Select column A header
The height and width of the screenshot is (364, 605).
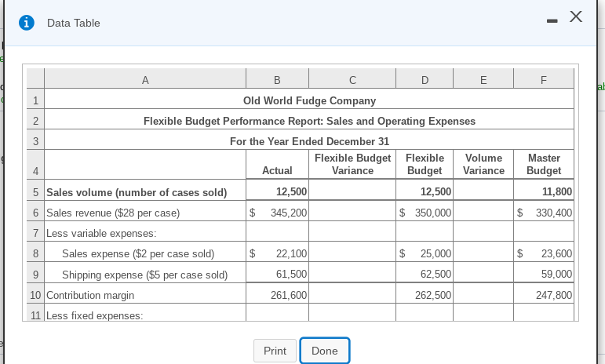[x=145, y=80]
